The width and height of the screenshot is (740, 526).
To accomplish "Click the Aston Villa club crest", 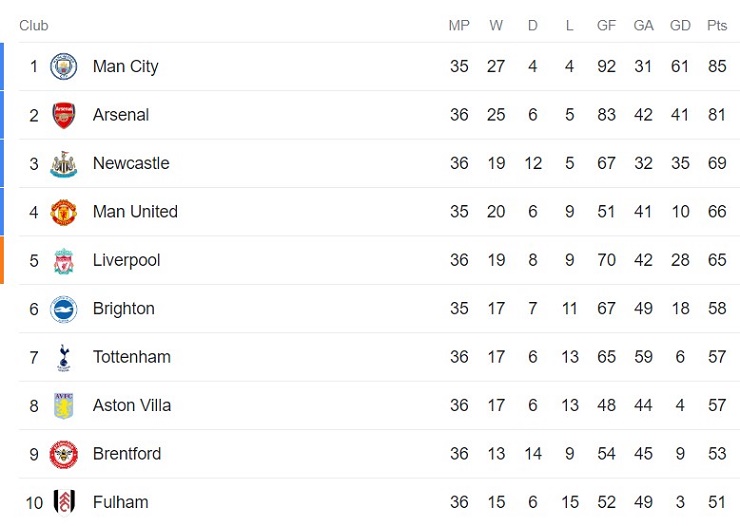I will [64, 406].
